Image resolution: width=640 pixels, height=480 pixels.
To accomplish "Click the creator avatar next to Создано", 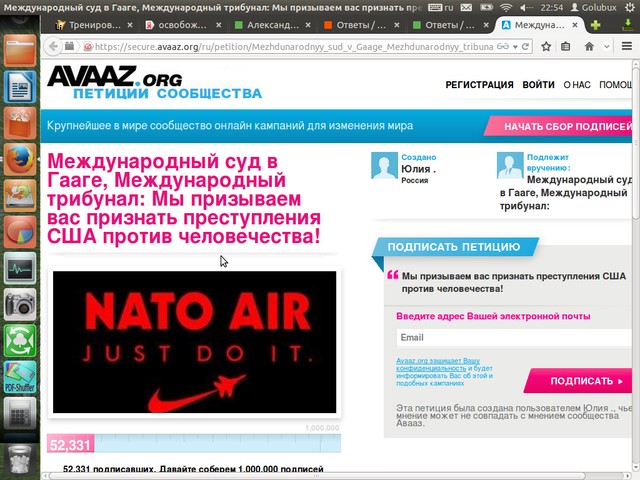I will 384,165.
